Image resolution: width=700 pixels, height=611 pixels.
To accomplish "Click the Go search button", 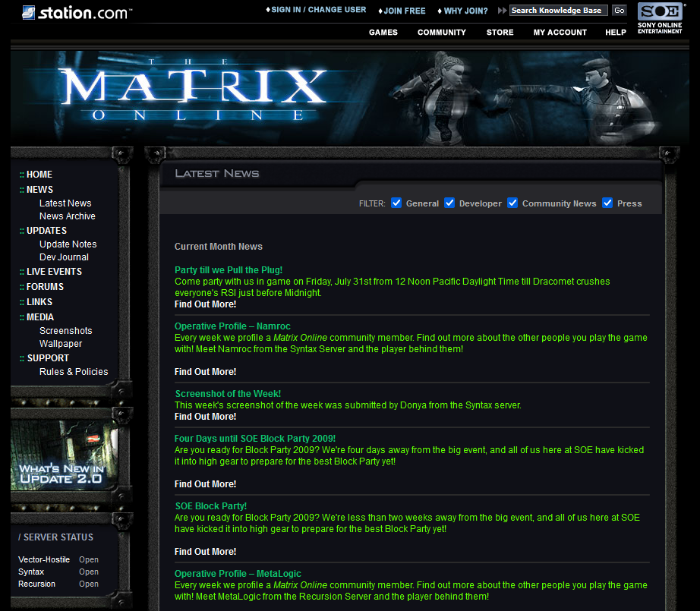I will click(x=620, y=11).
